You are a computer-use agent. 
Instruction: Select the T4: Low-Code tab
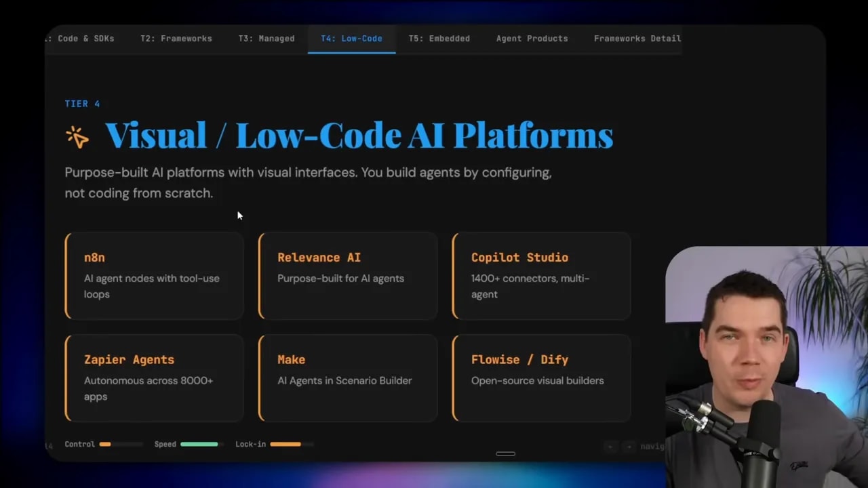tap(351, 39)
